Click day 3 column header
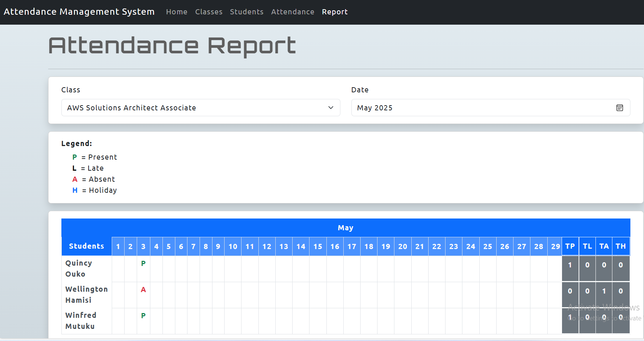This screenshot has width=644, height=341. [143, 246]
